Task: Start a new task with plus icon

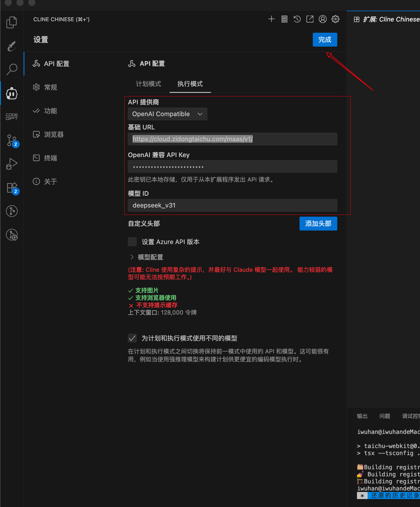Action: pyautogui.click(x=271, y=19)
